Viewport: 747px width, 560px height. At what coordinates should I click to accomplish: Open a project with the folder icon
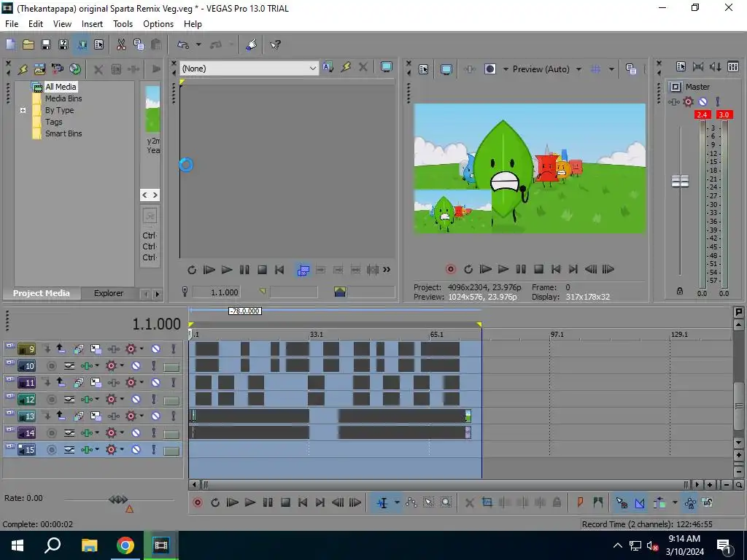[28, 44]
